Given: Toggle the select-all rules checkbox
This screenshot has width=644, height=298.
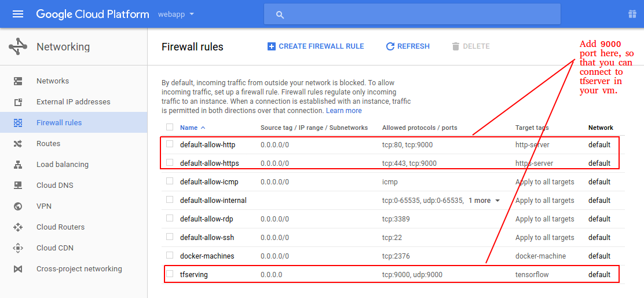Looking at the screenshot, I should [x=170, y=127].
